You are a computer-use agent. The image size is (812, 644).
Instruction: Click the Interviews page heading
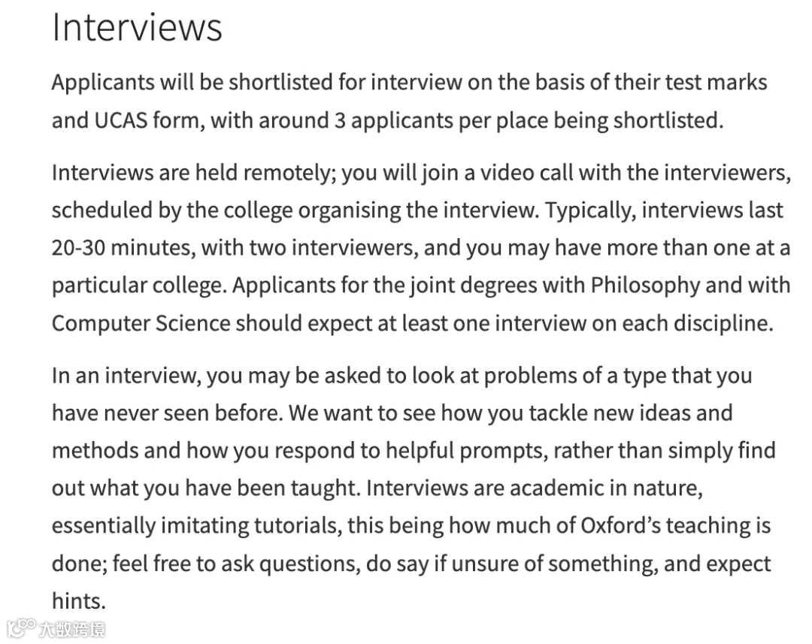tap(137, 28)
